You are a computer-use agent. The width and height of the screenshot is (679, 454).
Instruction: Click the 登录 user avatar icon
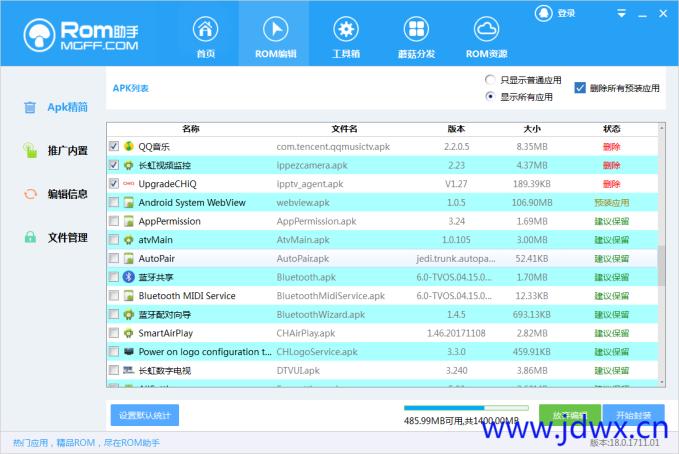click(x=543, y=13)
